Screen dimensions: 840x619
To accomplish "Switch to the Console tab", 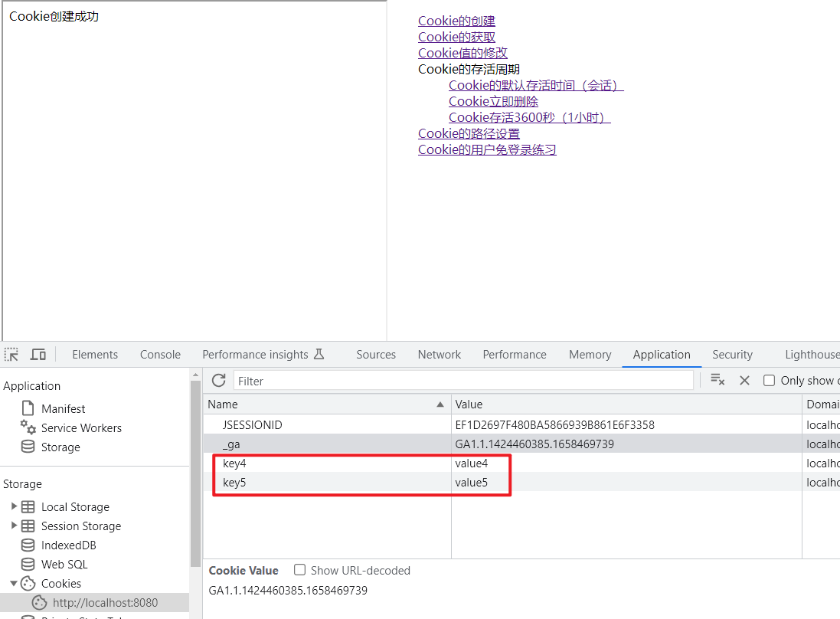I will [x=160, y=355].
